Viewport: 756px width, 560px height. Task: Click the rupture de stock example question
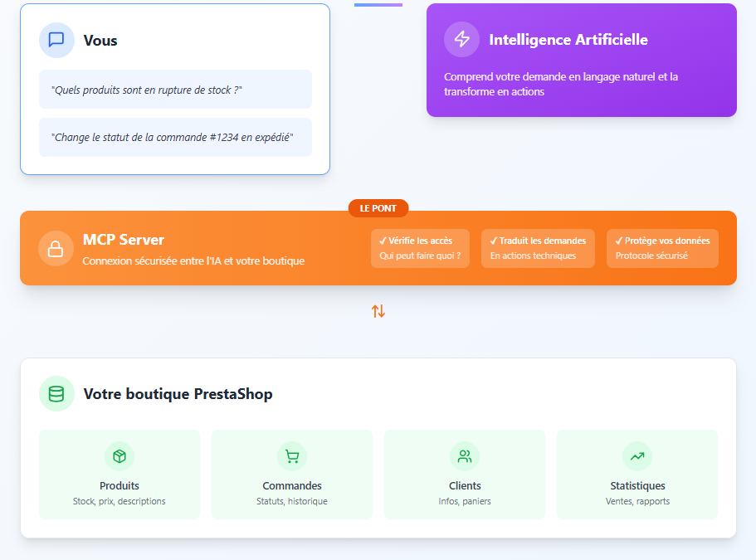pyautogui.click(x=175, y=89)
